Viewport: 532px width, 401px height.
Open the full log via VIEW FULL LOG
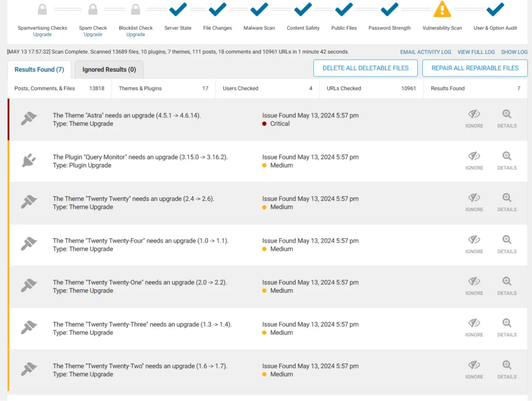[x=476, y=52]
